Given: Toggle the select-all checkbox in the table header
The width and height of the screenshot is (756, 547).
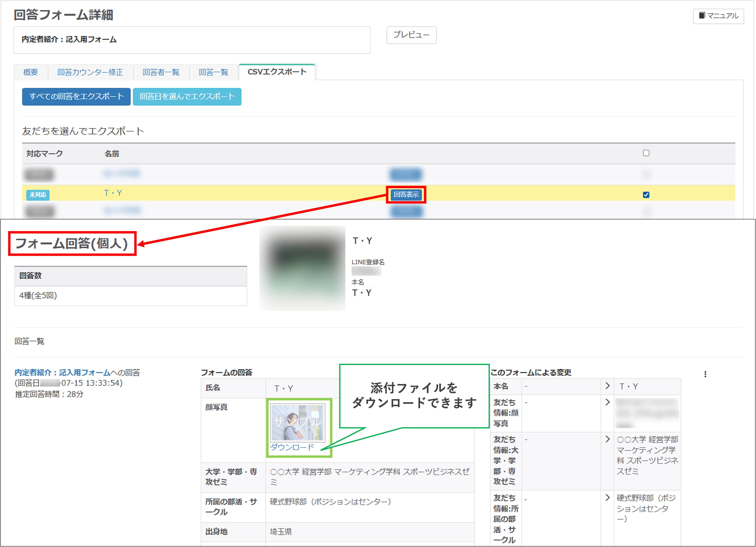Looking at the screenshot, I should (646, 153).
